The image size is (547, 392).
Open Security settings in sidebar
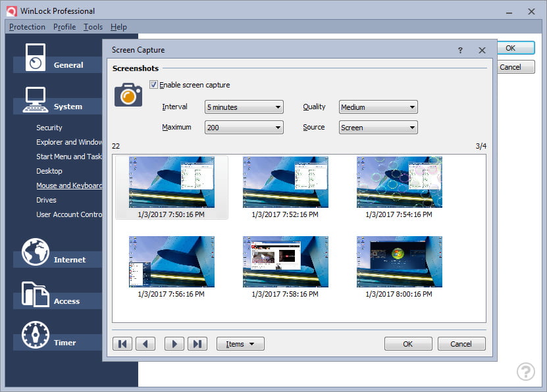49,128
